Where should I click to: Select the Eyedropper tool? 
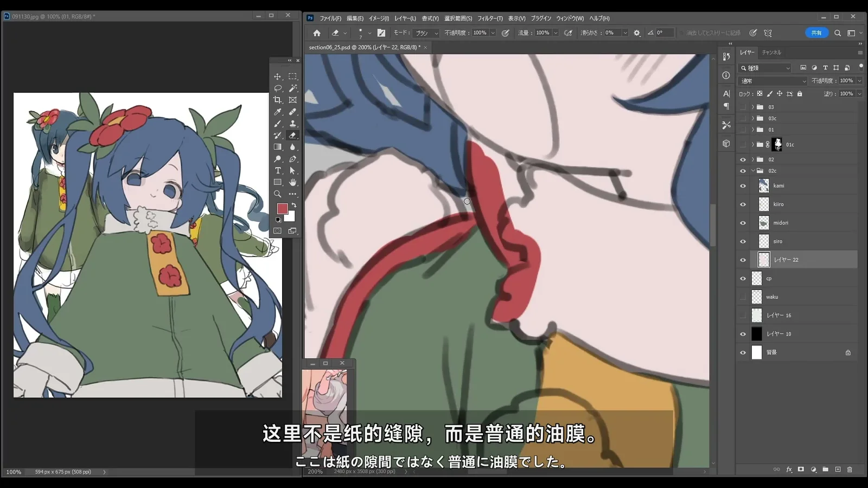click(278, 112)
